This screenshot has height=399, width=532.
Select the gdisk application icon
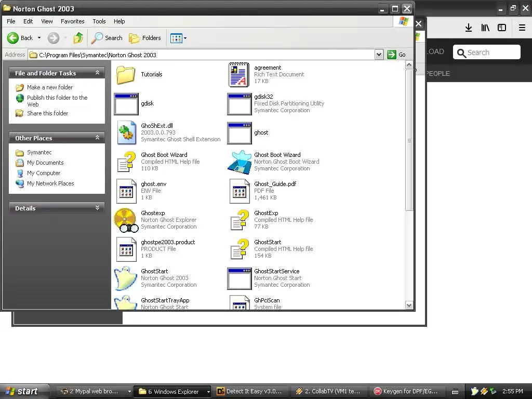click(x=126, y=104)
